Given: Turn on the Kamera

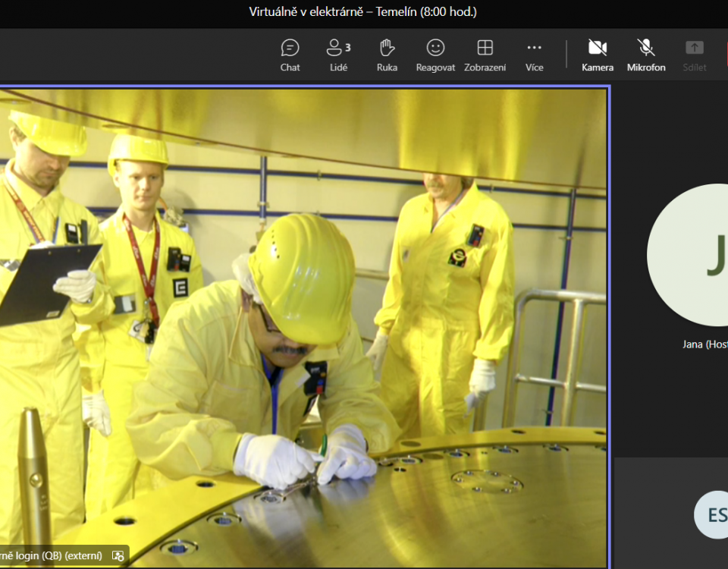Looking at the screenshot, I should (598, 55).
